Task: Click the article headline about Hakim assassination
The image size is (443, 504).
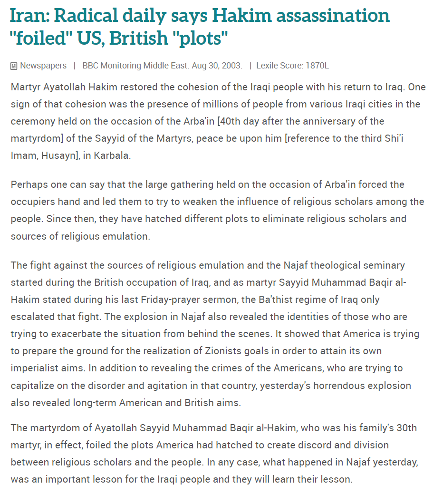Action: [200, 27]
